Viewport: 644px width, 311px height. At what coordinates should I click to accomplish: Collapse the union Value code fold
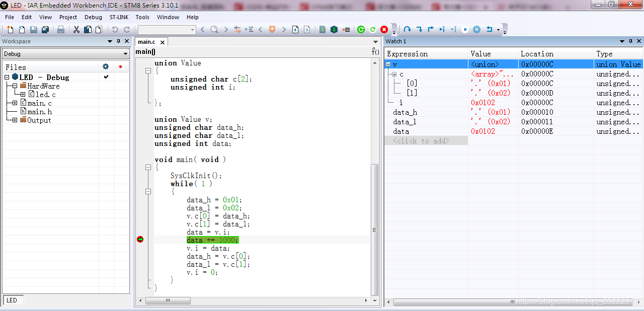(148, 71)
